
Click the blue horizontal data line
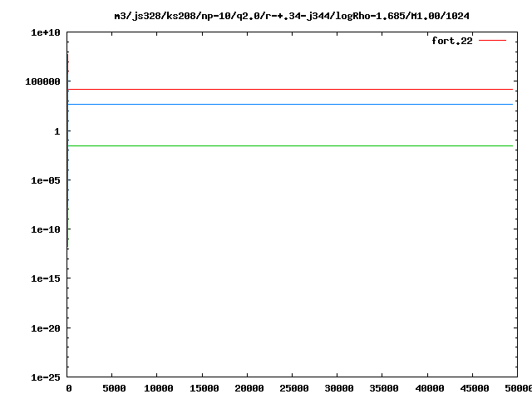(290, 105)
